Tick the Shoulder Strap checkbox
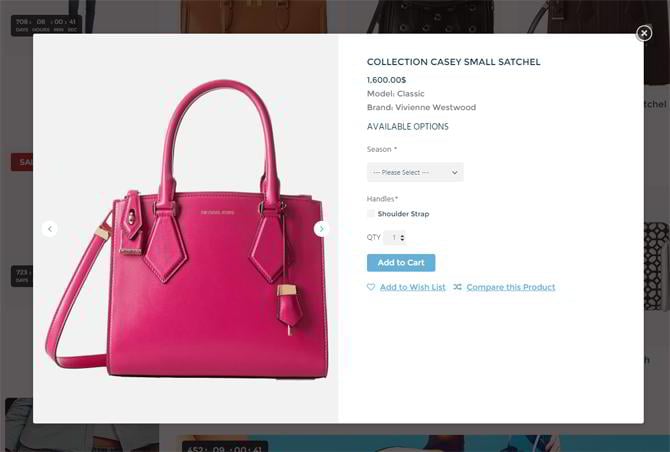The height and width of the screenshot is (452, 670). point(371,214)
